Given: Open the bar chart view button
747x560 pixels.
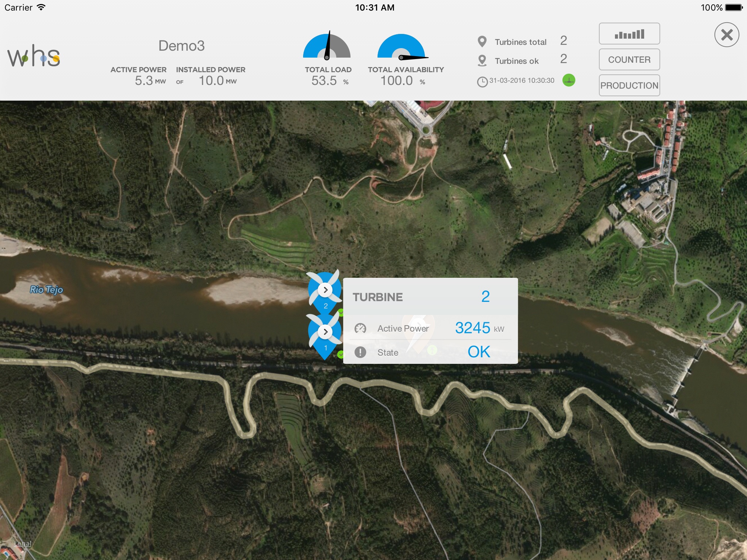Looking at the screenshot, I should [629, 34].
